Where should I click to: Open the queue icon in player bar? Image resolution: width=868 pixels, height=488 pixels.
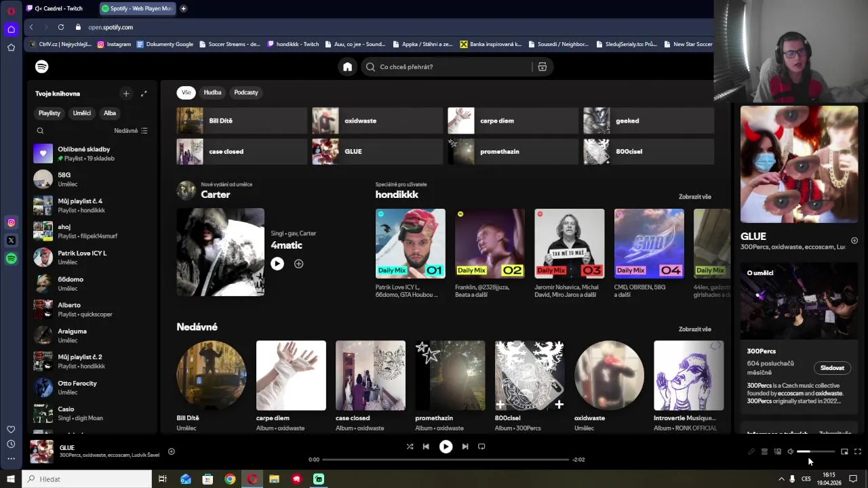(x=764, y=451)
